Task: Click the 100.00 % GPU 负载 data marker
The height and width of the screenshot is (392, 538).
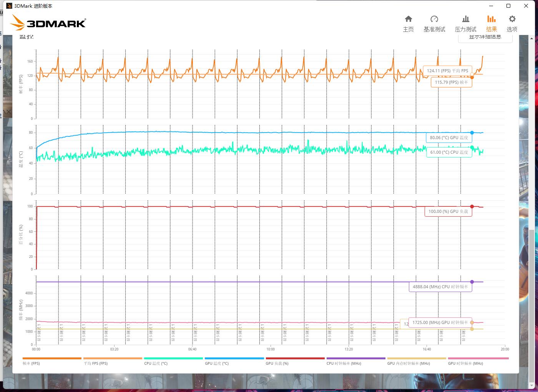Action: [x=472, y=206]
